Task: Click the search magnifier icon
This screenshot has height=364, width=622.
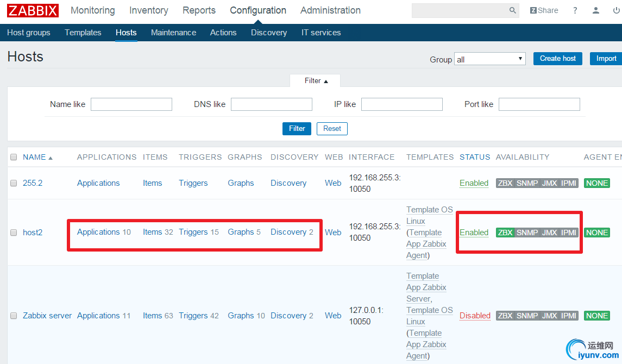Action: (512, 10)
